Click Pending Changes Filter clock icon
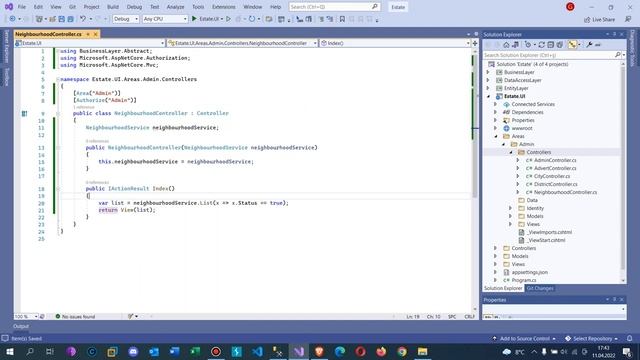This screenshot has width=640, height=360. pos(528,45)
